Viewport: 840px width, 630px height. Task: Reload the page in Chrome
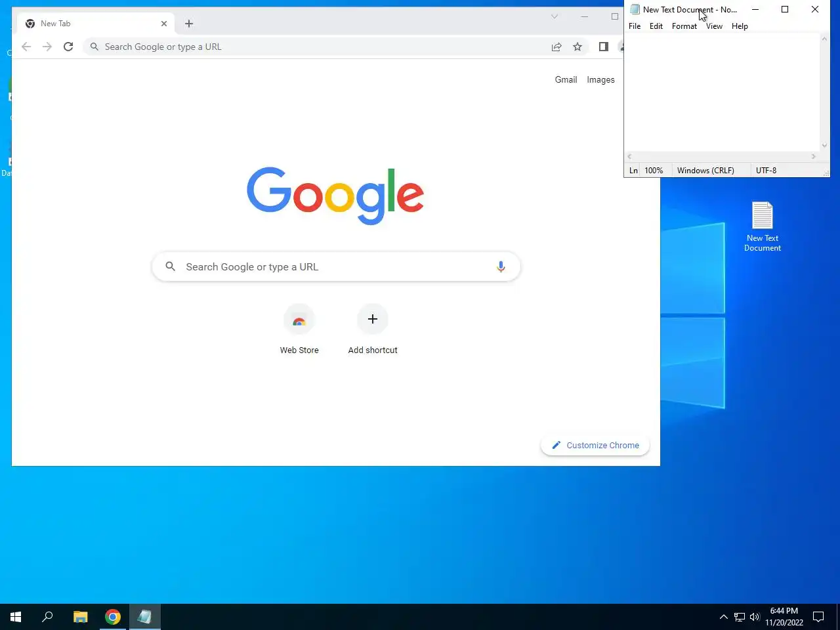point(68,47)
